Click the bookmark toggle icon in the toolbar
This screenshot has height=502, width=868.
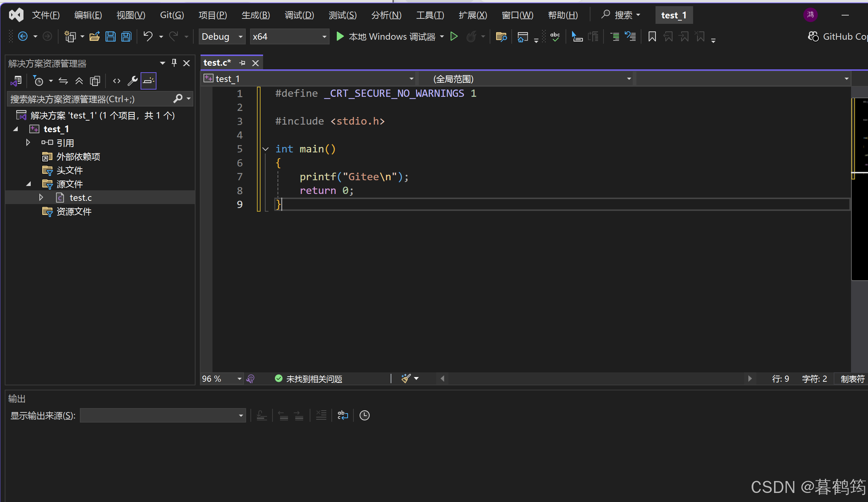coord(652,36)
